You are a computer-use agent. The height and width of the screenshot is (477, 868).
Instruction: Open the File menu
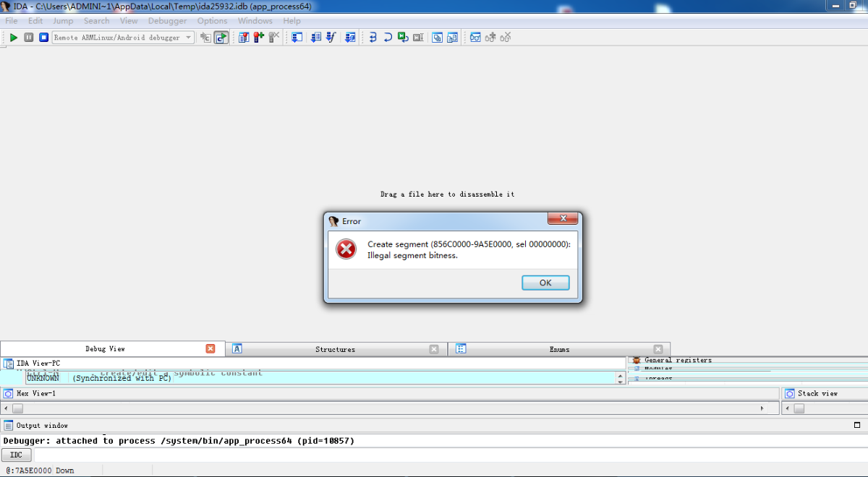click(12, 21)
